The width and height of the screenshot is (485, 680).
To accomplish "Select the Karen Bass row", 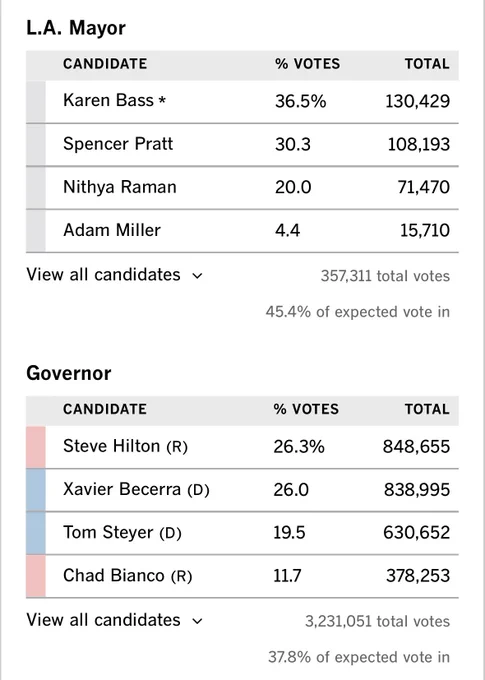I will tap(242, 101).
